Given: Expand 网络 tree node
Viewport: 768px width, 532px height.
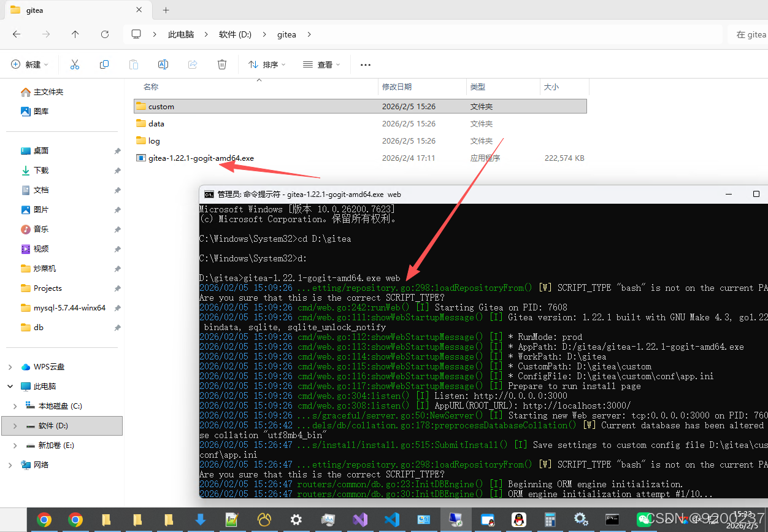Looking at the screenshot, I should (x=10, y=465).
